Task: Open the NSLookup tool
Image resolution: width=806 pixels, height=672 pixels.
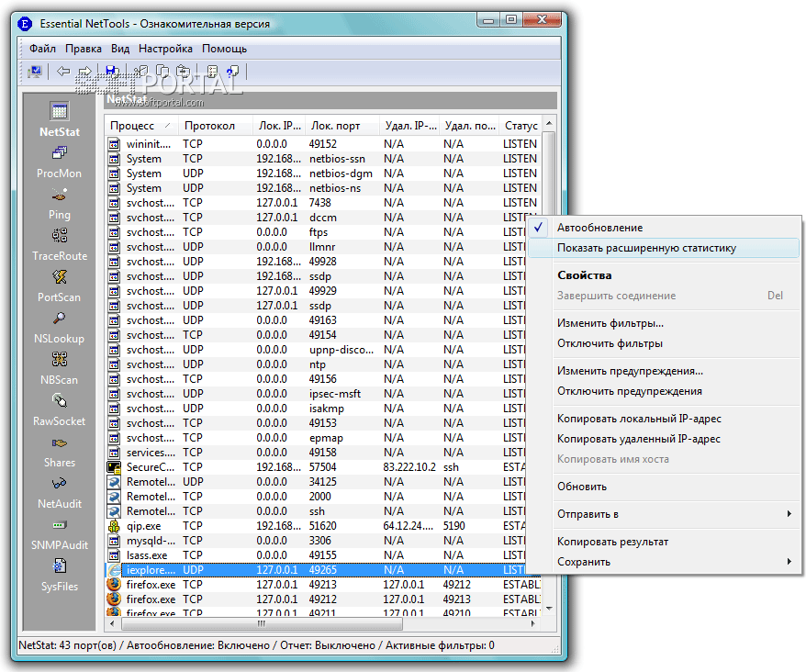Action: tap(59, 328)
